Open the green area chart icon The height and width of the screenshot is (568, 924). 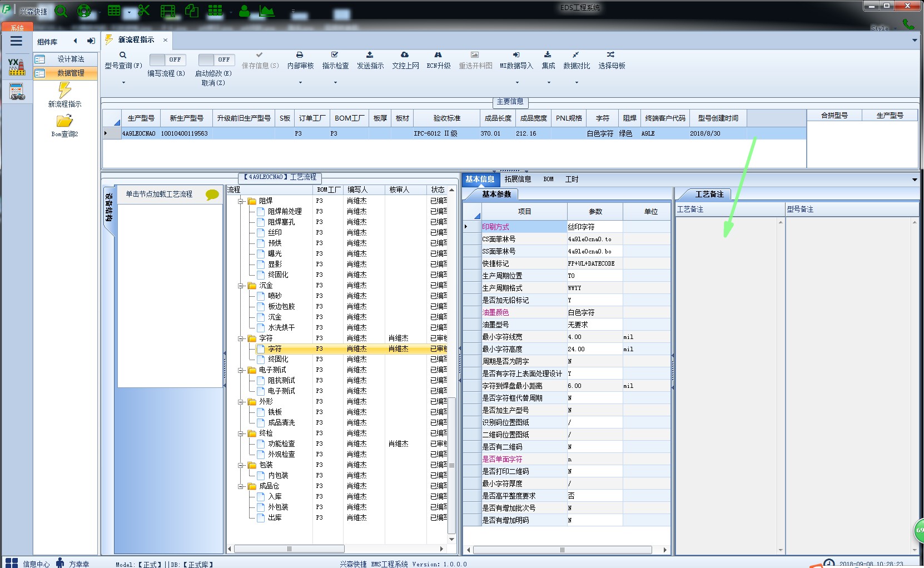click(266, 11)
